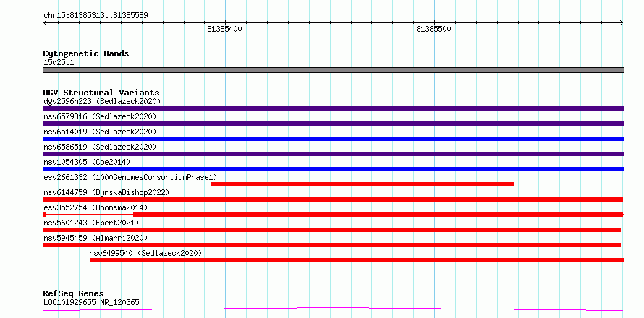Click the LOC101929655|NR_120365 gene label

pyautogui.click(x=91, y=302)
